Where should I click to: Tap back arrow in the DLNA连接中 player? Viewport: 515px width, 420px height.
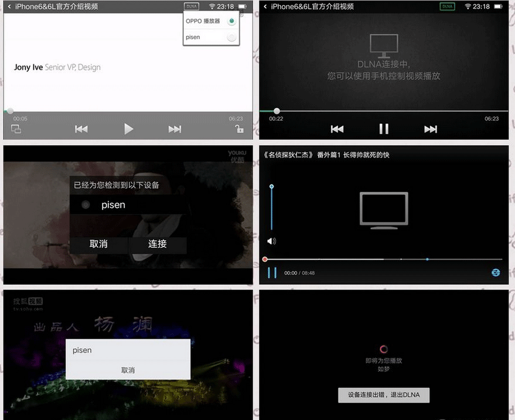(265, 6)
